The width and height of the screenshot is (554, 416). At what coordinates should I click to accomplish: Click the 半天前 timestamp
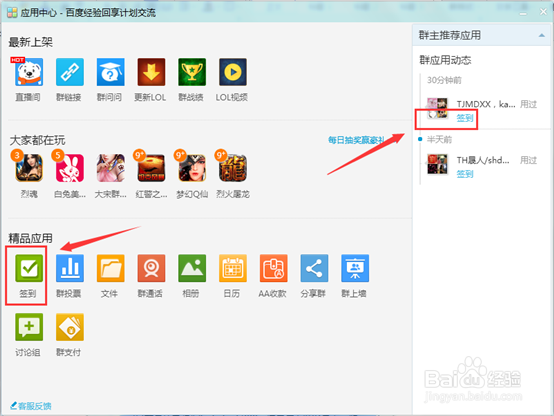pos(439,140)
